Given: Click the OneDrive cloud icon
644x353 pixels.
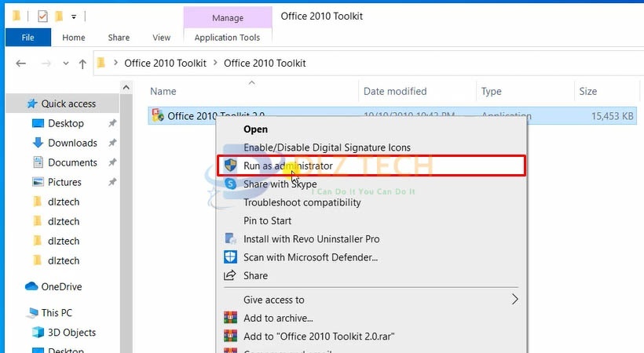Looking at the screenshot, I should pyautogui.click(x=31, y=286).
